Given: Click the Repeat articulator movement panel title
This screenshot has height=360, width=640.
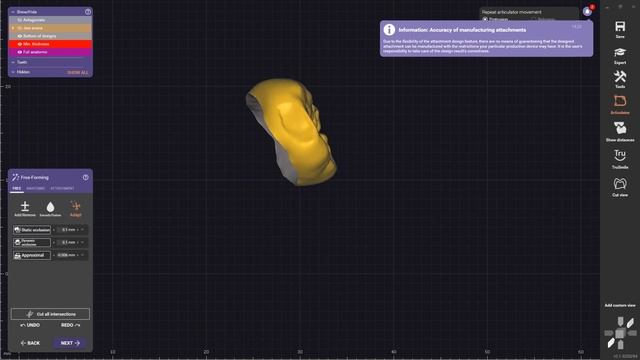Looking at the screenshot, I should point(511,12).
